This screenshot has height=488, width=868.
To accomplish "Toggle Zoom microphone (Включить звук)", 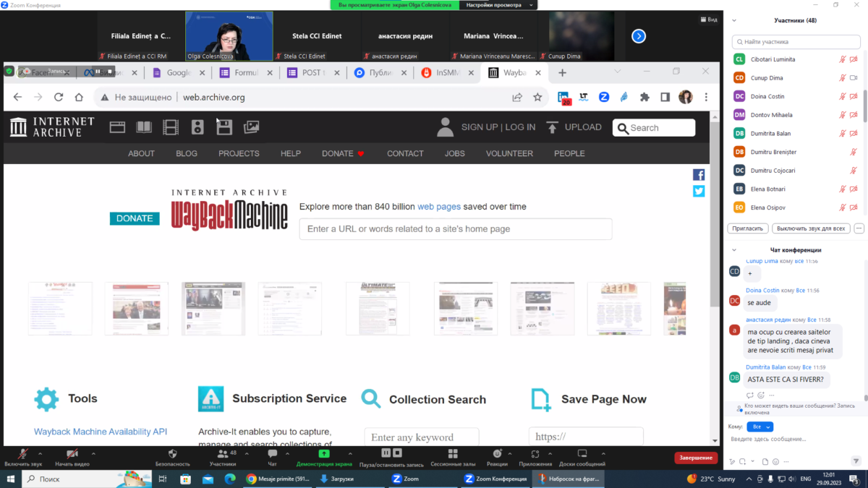I will [x=23, y=457].
